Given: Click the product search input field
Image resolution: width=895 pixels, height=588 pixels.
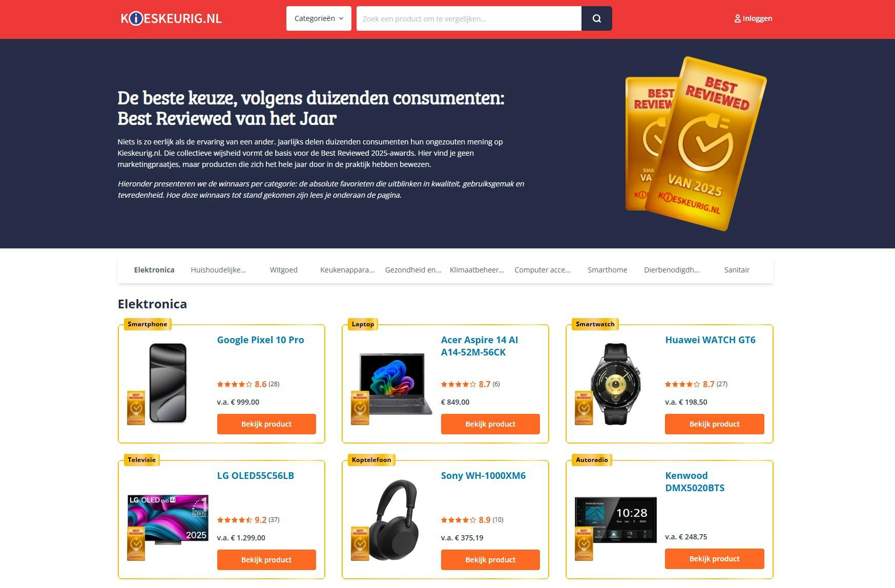Looking at the screenshot, I should click(x=469, y=18).
